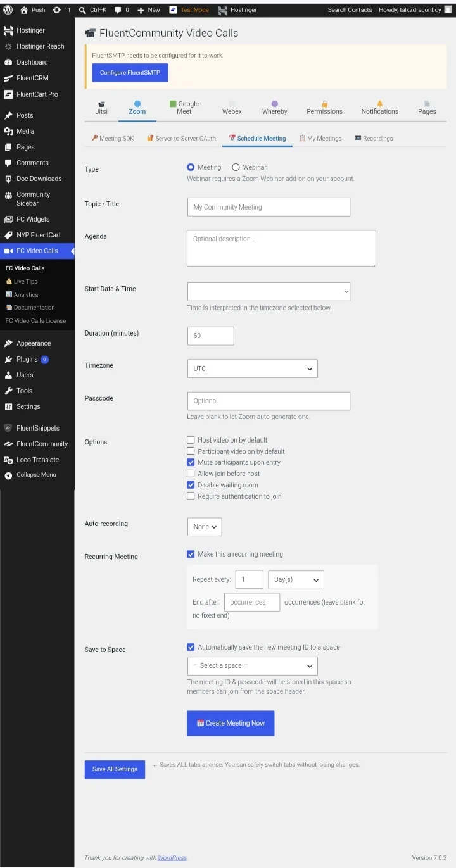Open the Start Date & Time dropdown
The image size is (456, 868).
point(269,292)
